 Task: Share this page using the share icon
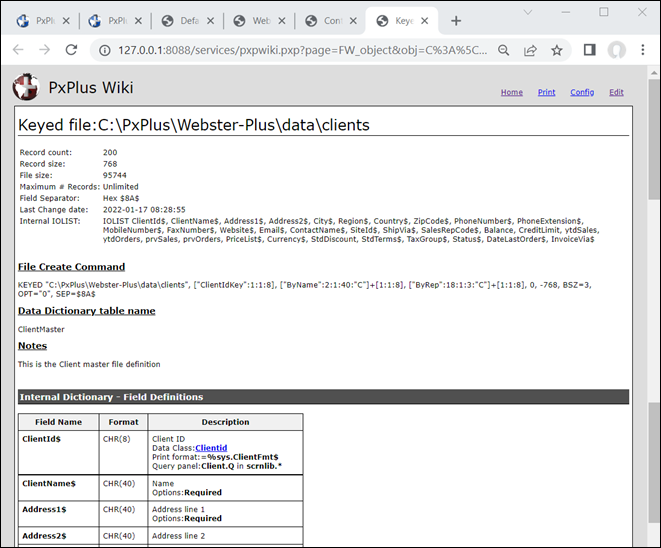(x=530, y=51)
